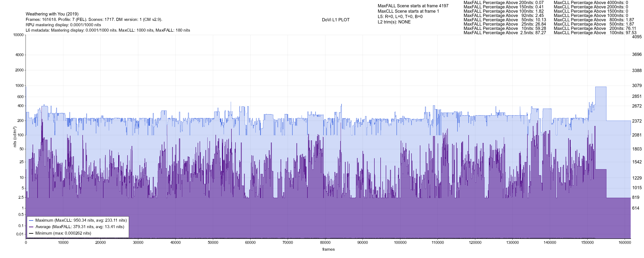Click the 10000 nits y-axis tick label
Image resolution: width=644 pixels, height=258 pixels.
(x=18, y=35)
